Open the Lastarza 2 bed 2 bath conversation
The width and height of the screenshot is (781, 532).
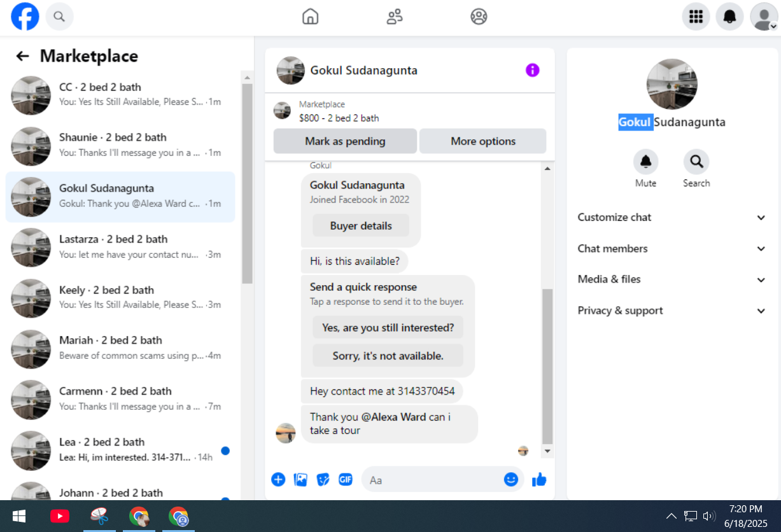click(x=120, y=248)
